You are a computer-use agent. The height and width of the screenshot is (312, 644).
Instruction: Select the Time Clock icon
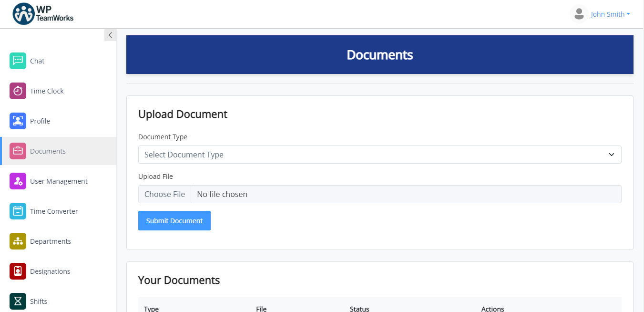point(18,91)
